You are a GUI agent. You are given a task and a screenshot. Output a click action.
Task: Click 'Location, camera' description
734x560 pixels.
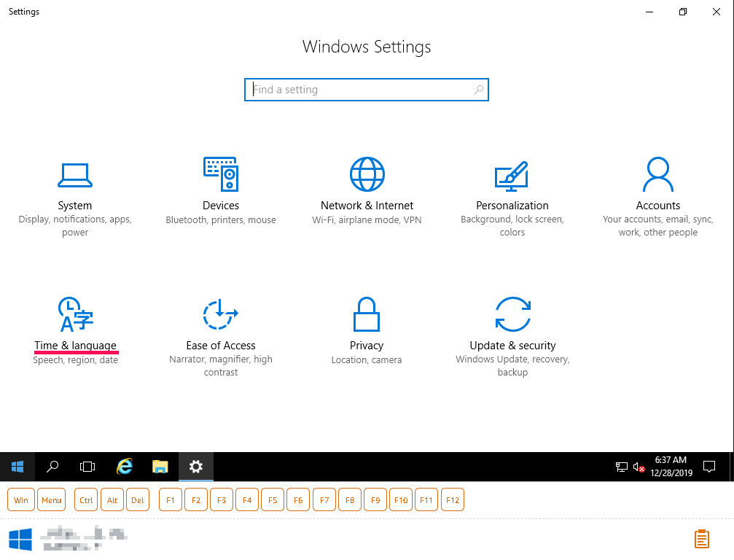[x=367, y=360]
